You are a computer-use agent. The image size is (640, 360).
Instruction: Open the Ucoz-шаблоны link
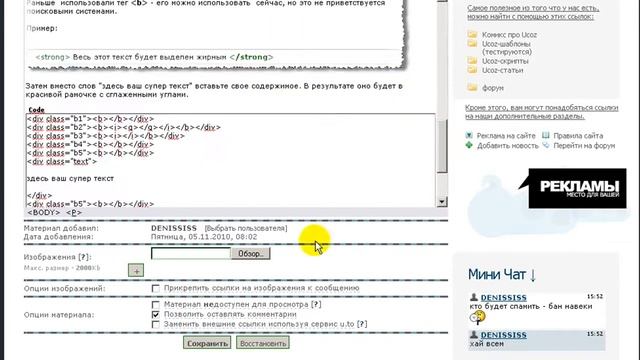[506, 44]
